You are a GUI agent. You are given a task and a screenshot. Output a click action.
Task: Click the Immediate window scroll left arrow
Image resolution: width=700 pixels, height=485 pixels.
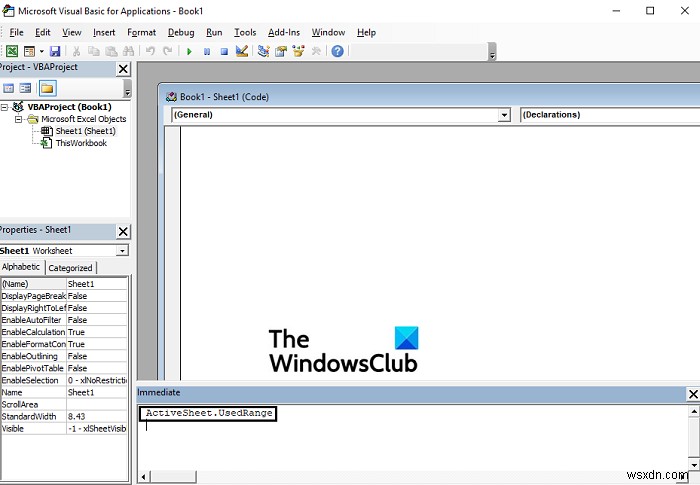143,477
